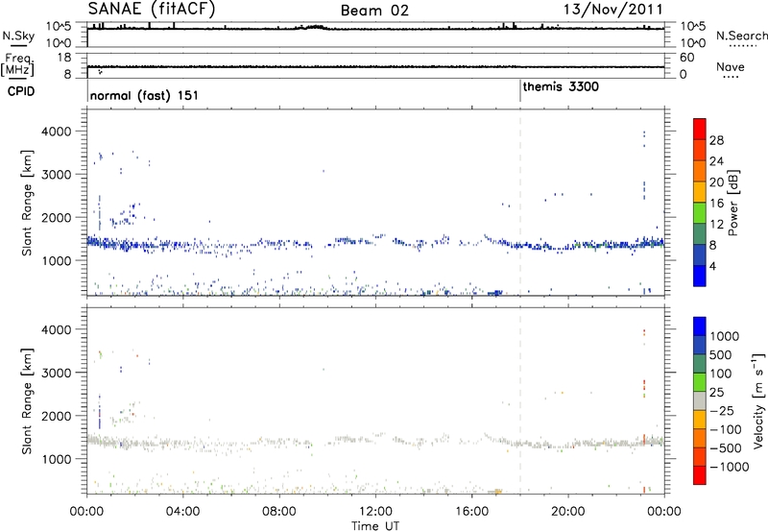768x532 pixels.
Task: Click the Velocity [m s-1] colorbar label
Action: coord(758,400)
